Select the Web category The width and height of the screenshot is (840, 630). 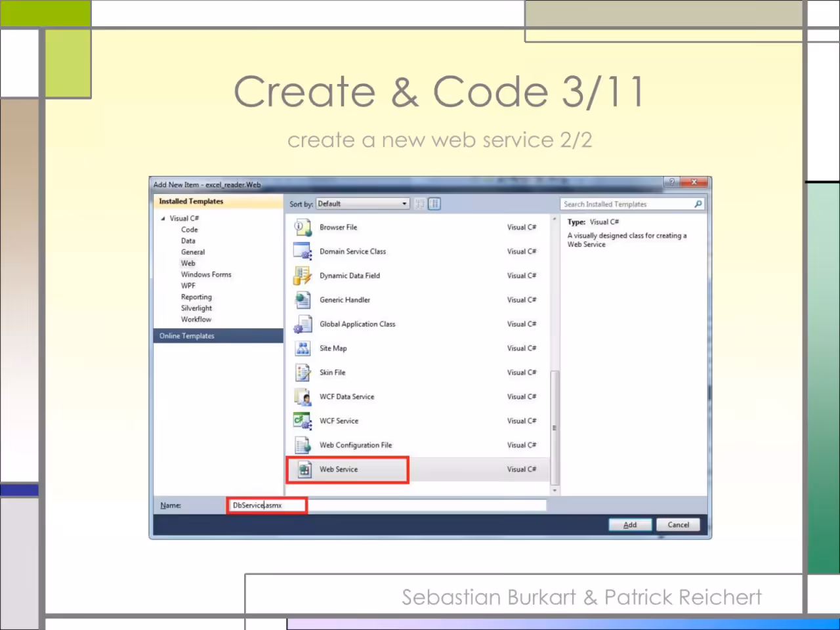coord(188,263)
